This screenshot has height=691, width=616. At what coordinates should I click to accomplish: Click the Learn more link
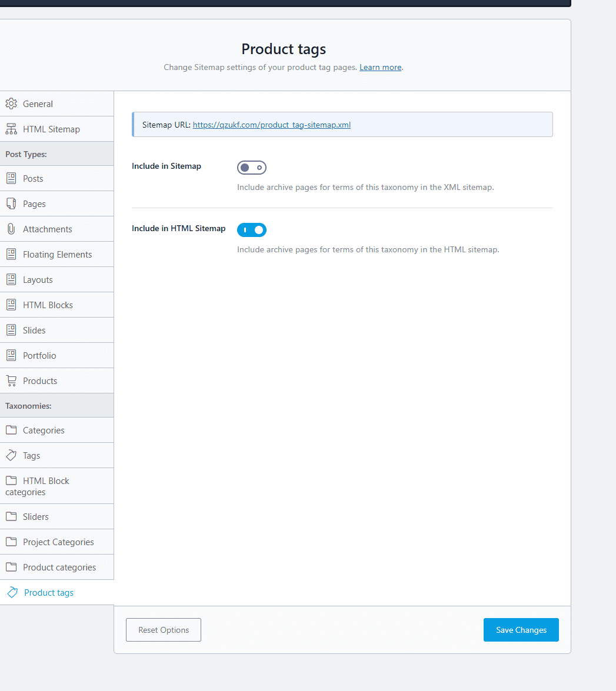click(380, 68)
